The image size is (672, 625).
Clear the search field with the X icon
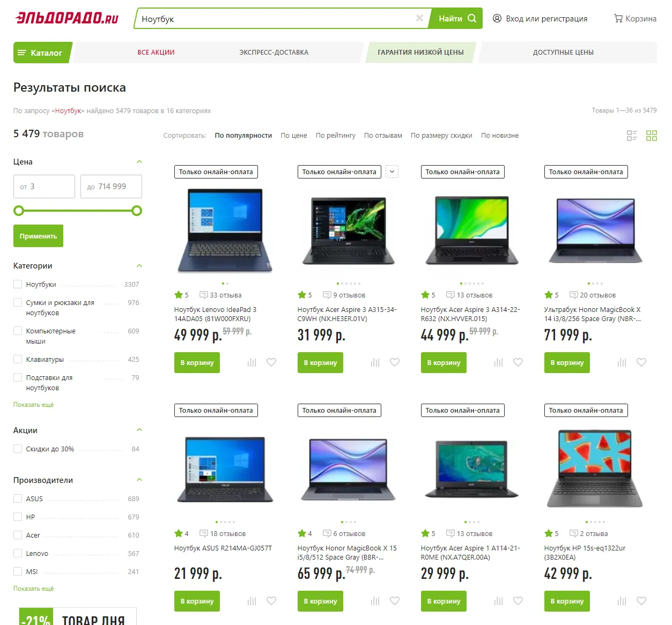click(x=419, y=18)
